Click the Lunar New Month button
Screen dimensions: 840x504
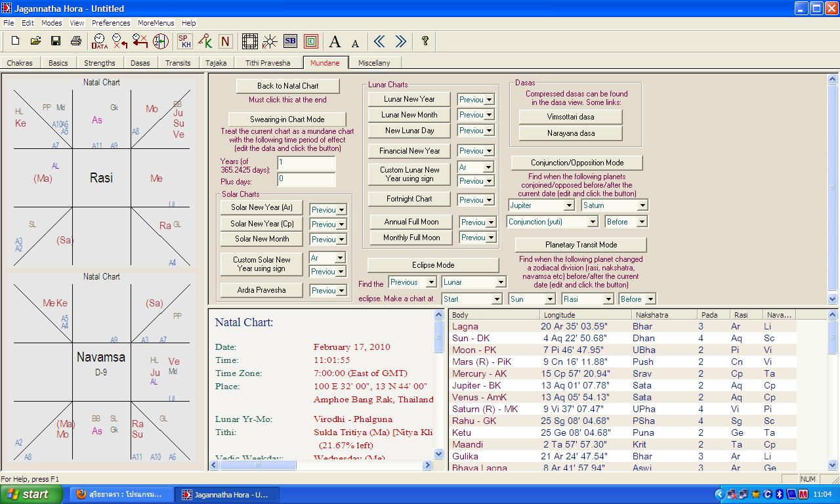click(x=409, y=115)
